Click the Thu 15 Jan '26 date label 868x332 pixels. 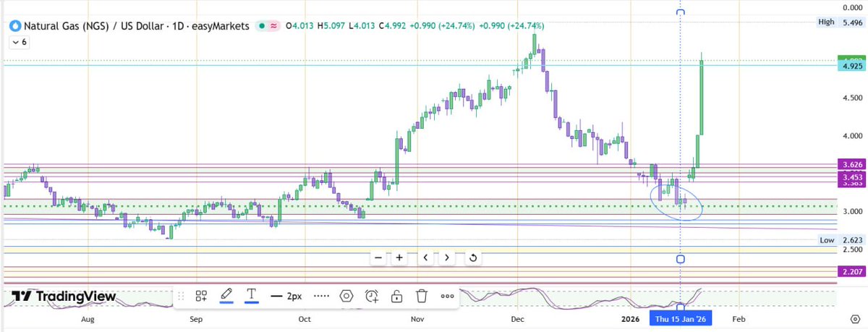click(680, 318)
